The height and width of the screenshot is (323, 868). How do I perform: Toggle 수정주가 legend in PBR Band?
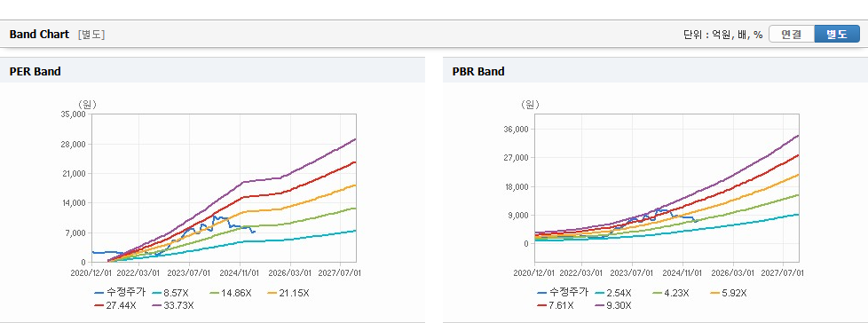[x=563, y=293]
